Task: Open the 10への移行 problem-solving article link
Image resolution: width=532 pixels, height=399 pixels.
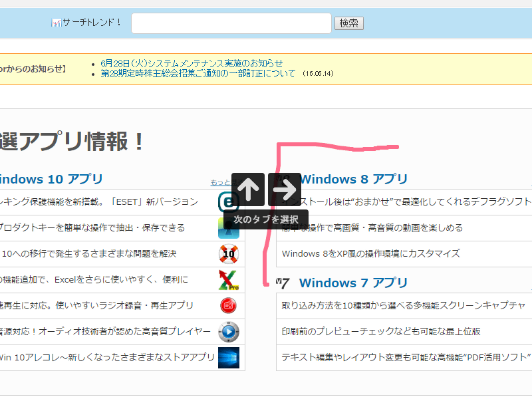Action: pos(89,254)
